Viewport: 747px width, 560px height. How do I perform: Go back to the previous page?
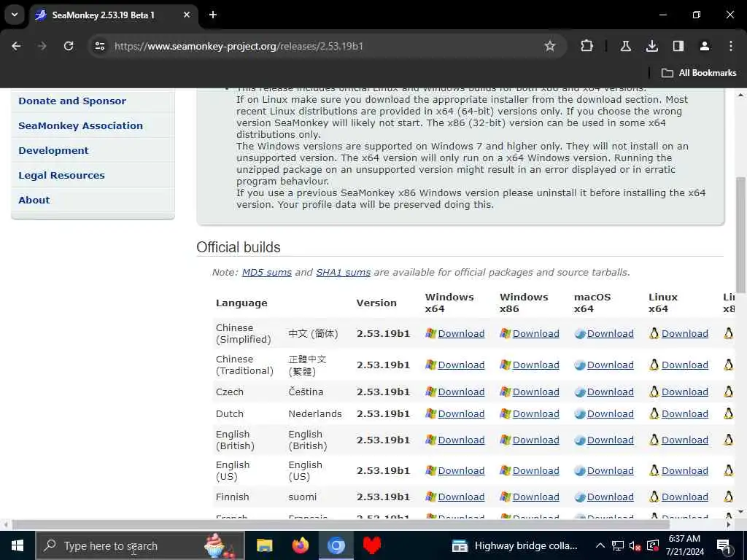[x=16, y=46]
